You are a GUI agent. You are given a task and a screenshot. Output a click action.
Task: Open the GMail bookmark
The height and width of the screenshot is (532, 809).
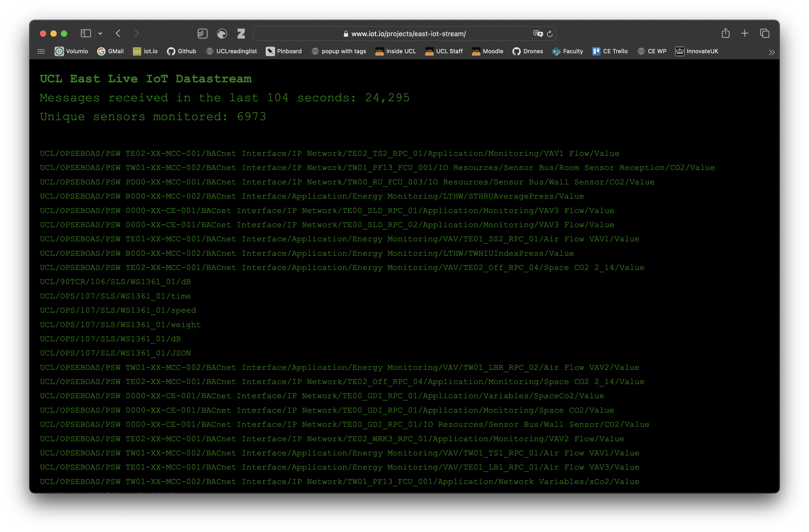point(111,51)
